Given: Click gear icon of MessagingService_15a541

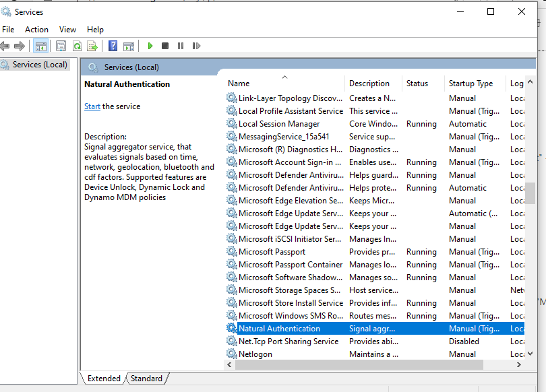Looking at the screenshot, I should 232,136.
